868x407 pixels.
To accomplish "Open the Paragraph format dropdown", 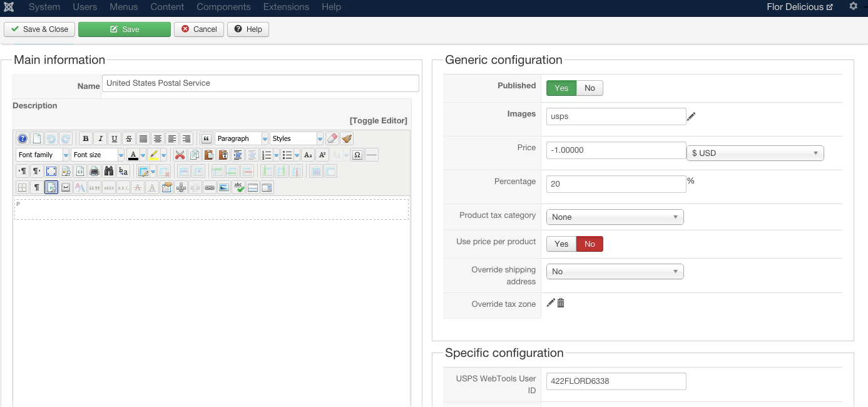I will 242,138.
